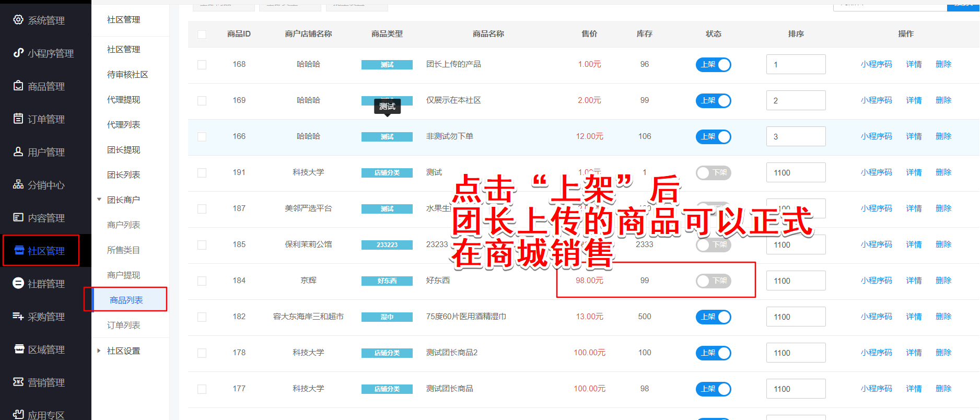
Task: Click the 商品管理 bag icon
Action: [18, 86]
